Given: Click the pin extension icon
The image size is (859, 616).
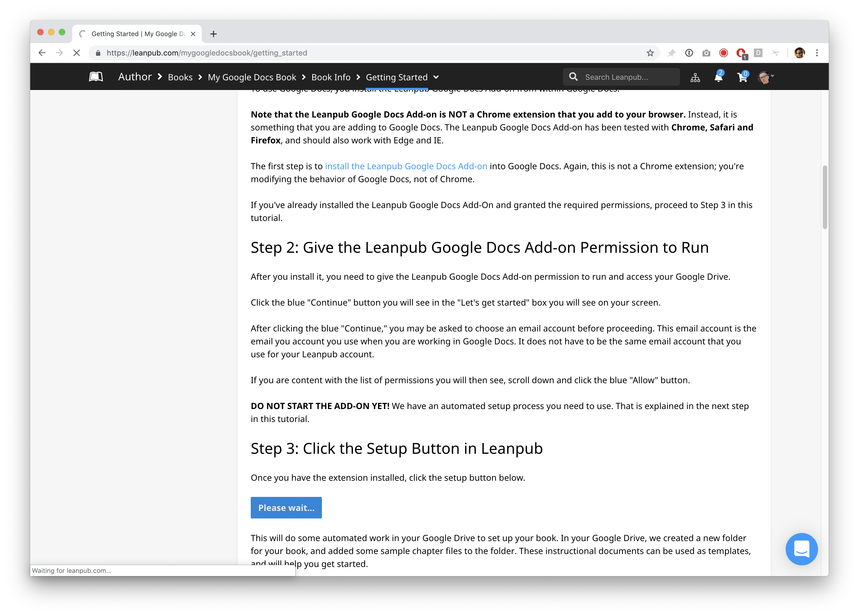Looking at the screenshot, I should pyautogui.click(x=672, y=53).
